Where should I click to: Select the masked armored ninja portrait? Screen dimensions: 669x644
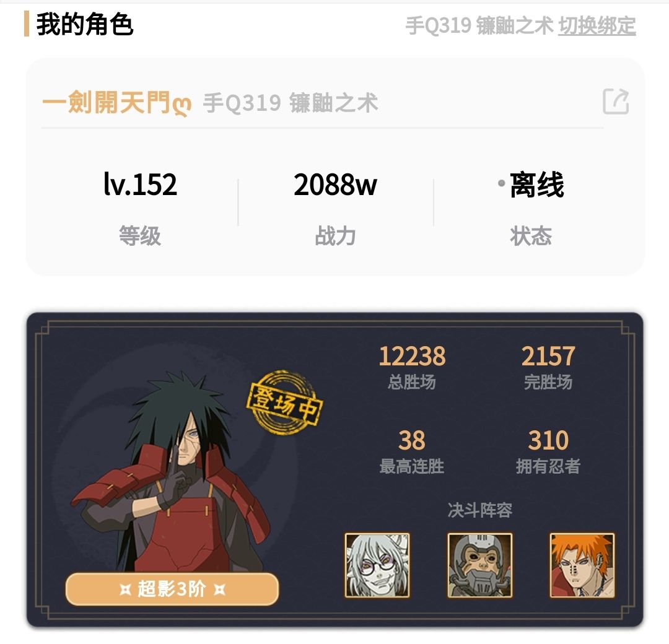(479, 565)
